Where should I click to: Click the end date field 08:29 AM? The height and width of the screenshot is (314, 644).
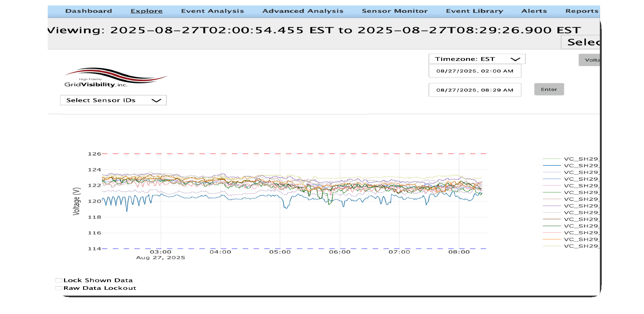click(475, 90)
